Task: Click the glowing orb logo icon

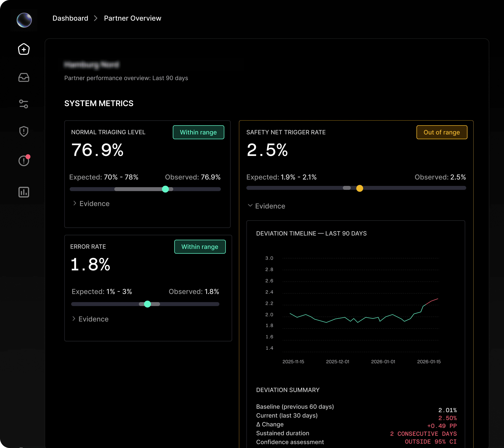Action: 24,20
